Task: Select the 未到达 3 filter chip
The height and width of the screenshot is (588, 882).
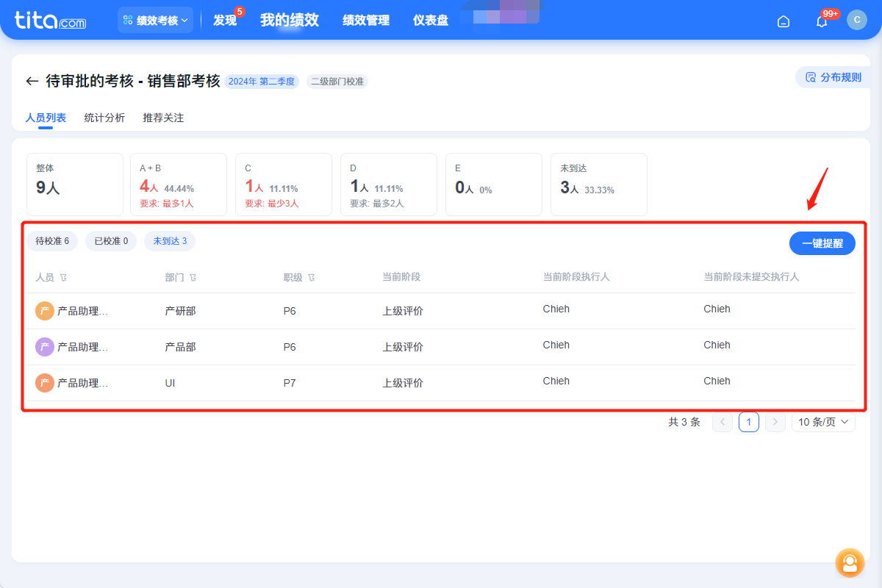Action: point(170,241)
